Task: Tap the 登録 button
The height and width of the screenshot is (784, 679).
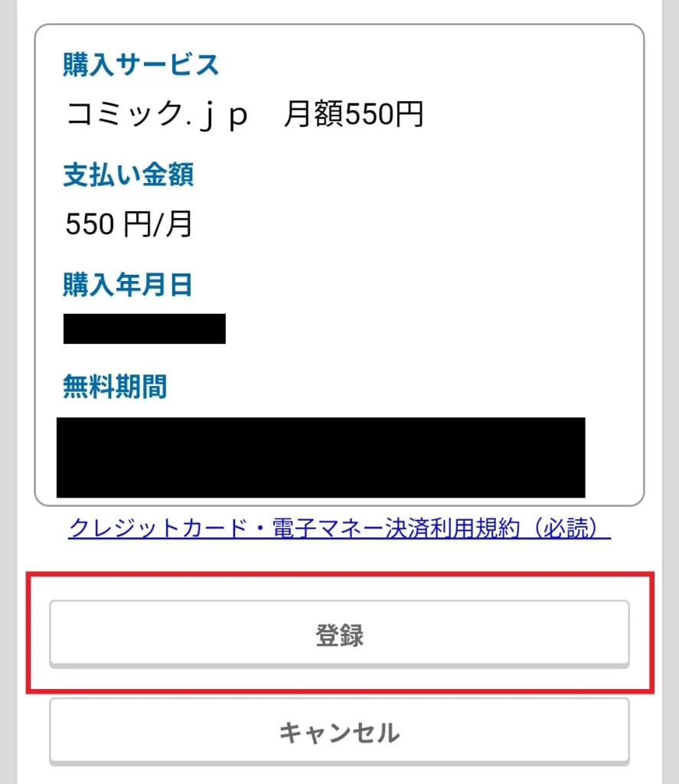Action: click(339, 634)
